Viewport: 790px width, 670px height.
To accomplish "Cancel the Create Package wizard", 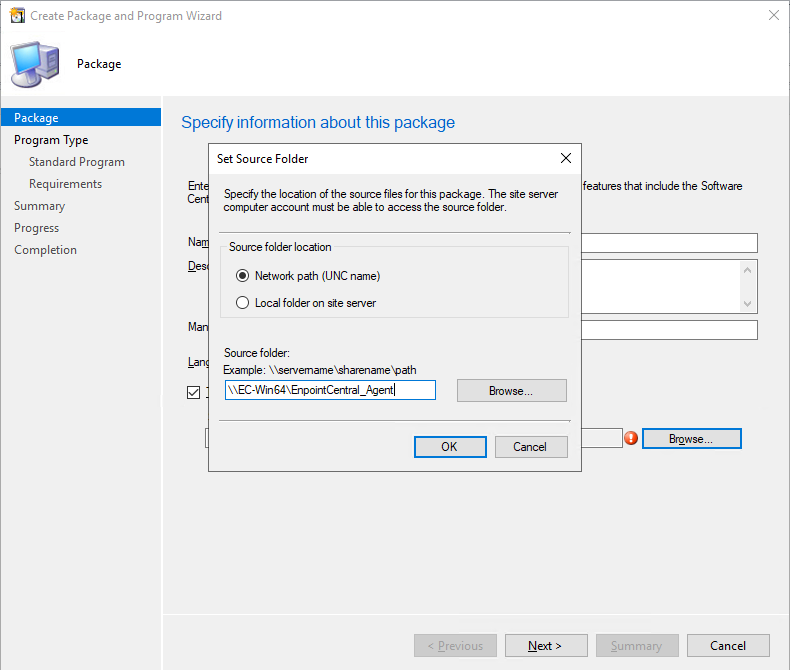I will 728,646.
